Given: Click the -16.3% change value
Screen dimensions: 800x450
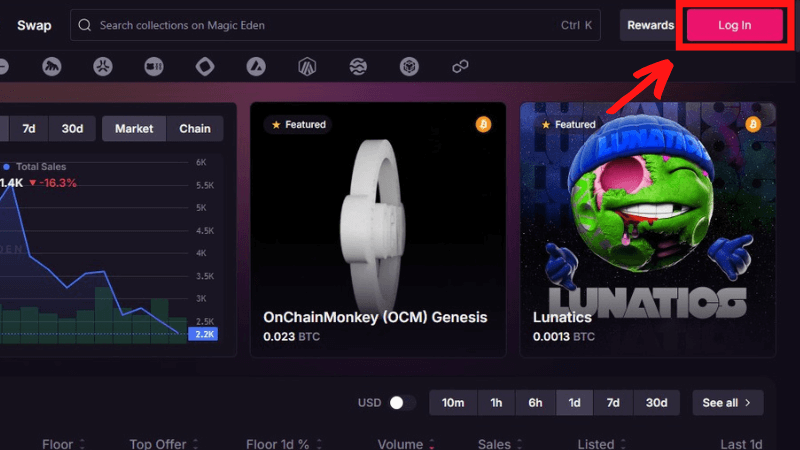Looking at the screenshot, I should [53, 183].
